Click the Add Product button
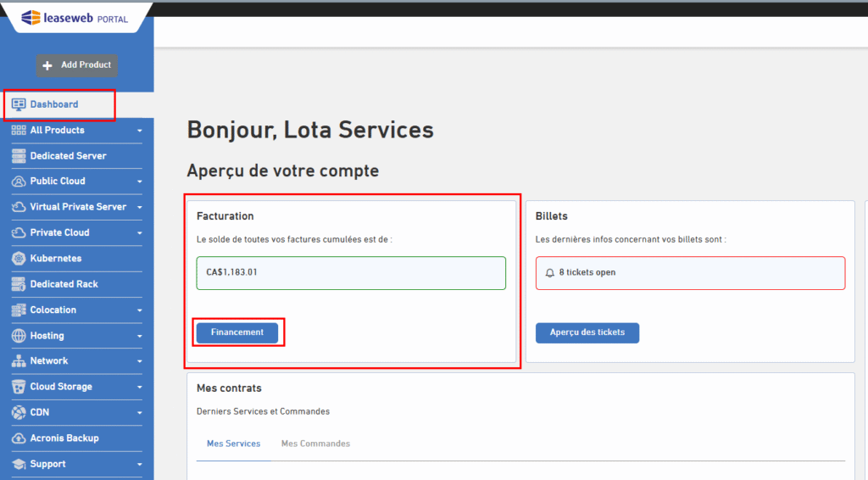868x480 pixels. [77, 65]
